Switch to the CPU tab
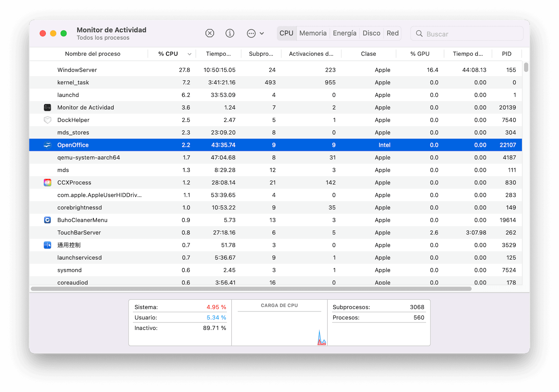The width and height of the screenshot is (559, 392). (x=286, y=33)
